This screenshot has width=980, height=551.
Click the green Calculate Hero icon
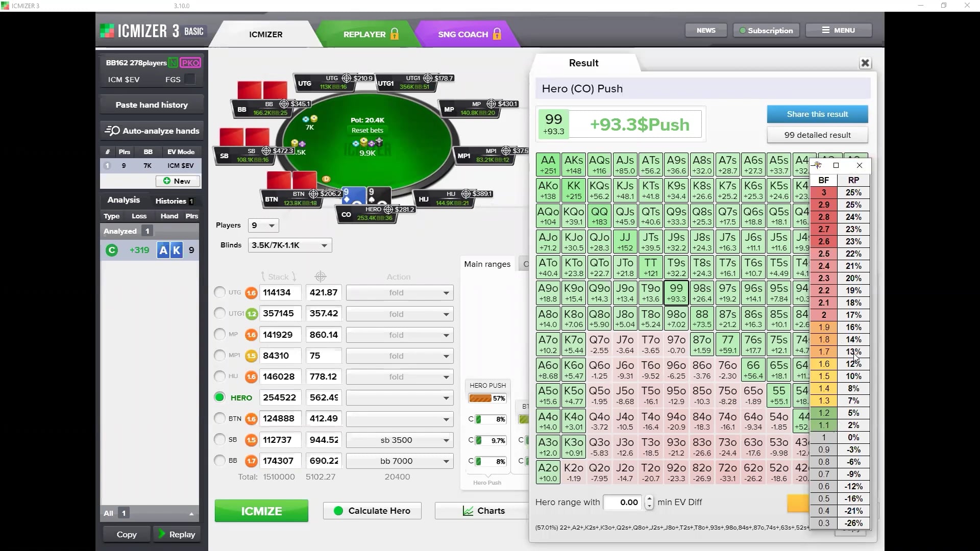click(x=339, y=511)
